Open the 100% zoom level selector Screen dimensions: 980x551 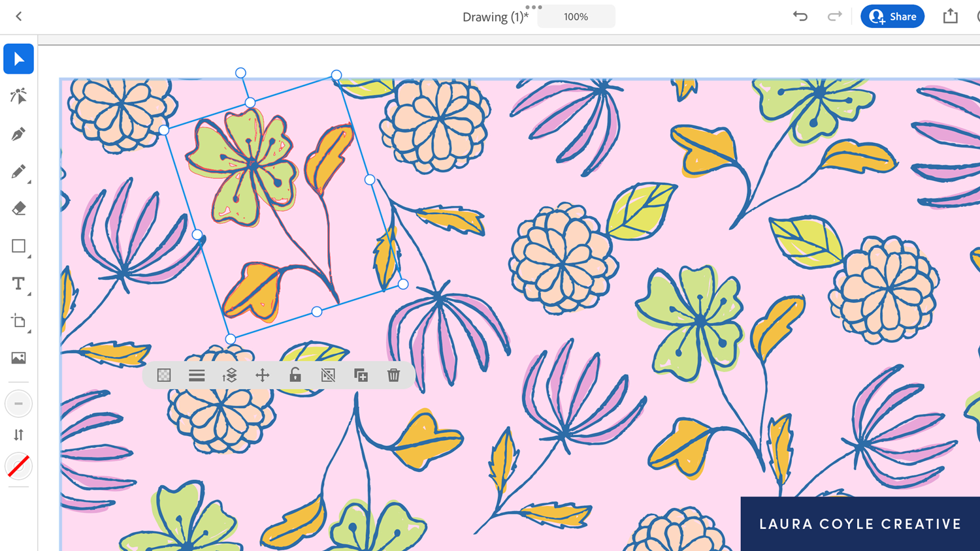(576, 16)
